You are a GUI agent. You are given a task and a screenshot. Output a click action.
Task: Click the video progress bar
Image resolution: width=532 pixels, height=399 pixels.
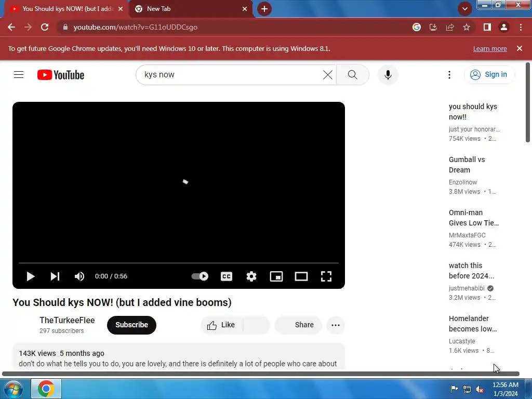pos(179,263)
